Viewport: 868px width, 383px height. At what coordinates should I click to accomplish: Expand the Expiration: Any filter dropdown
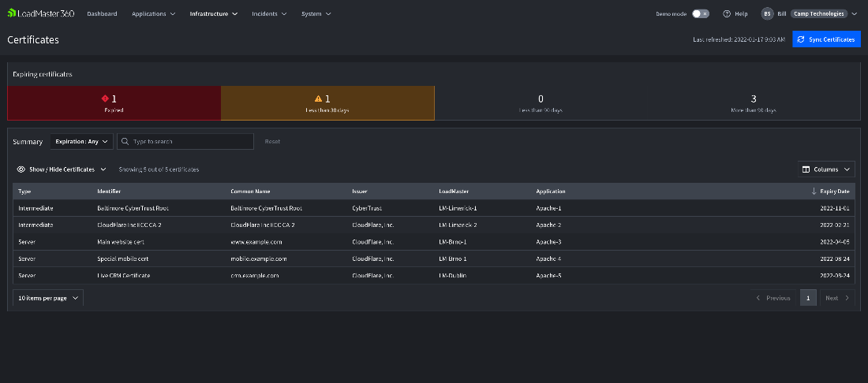pos(81,142)
